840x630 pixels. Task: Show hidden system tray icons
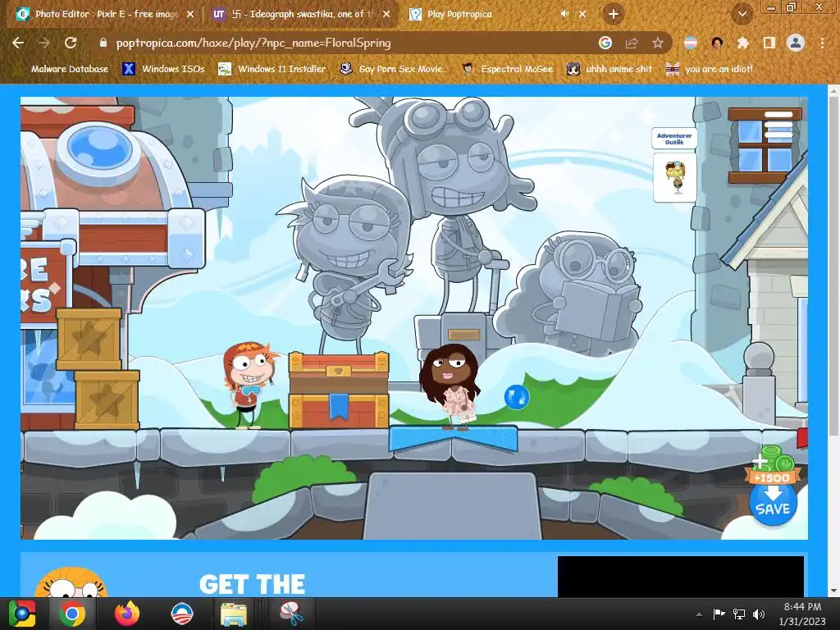point(699,614)
